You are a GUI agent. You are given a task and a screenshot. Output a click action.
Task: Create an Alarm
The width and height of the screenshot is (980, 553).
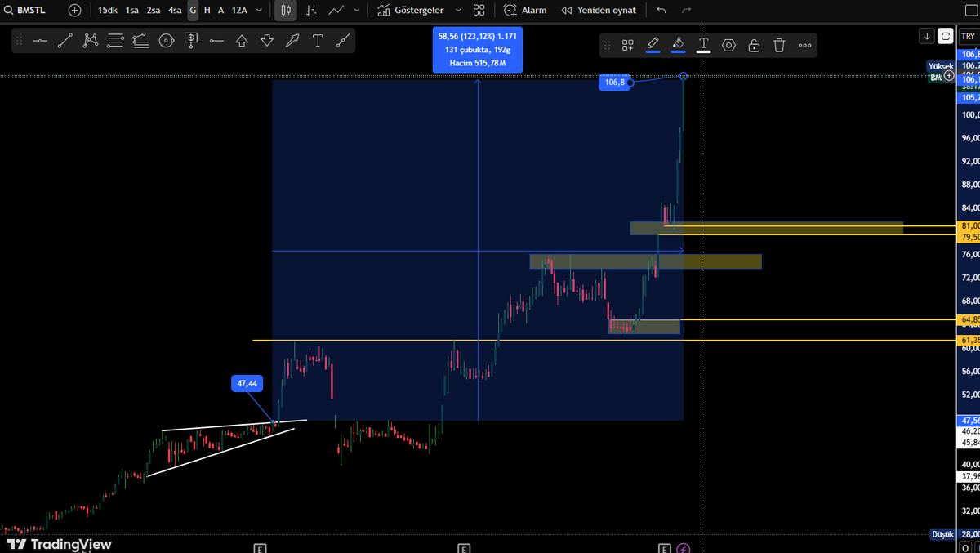click(x=525, y=11)
